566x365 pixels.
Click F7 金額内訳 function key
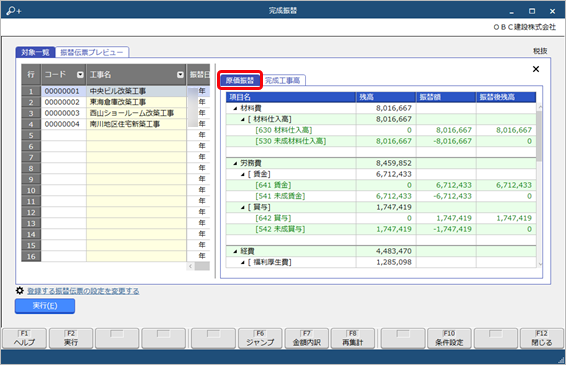[x=306, y=338]
